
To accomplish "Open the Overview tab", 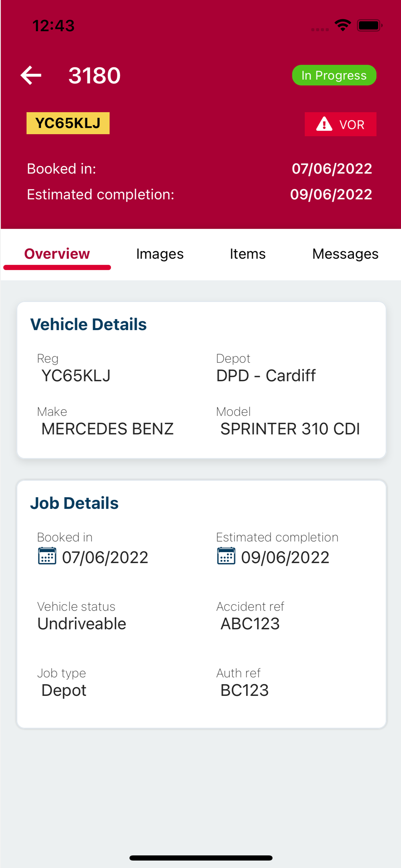I will tap(57, 254).
